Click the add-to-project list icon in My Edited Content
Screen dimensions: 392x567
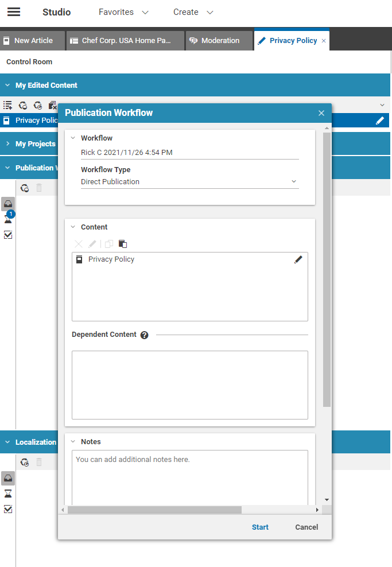click(x=7, y=105)
